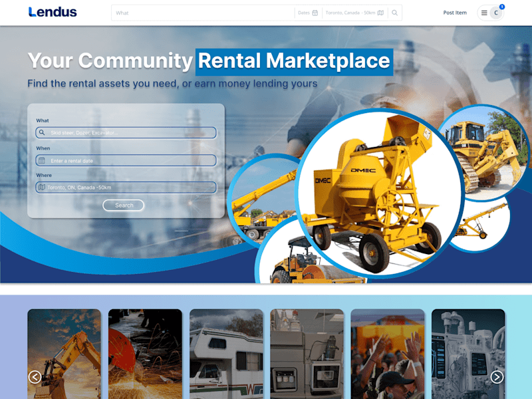Image resolution: width=532 pixels, height=399 pixels.
Task: Click the map icon beside Toronto, Canada - 50km
Action: coord(380,13)
